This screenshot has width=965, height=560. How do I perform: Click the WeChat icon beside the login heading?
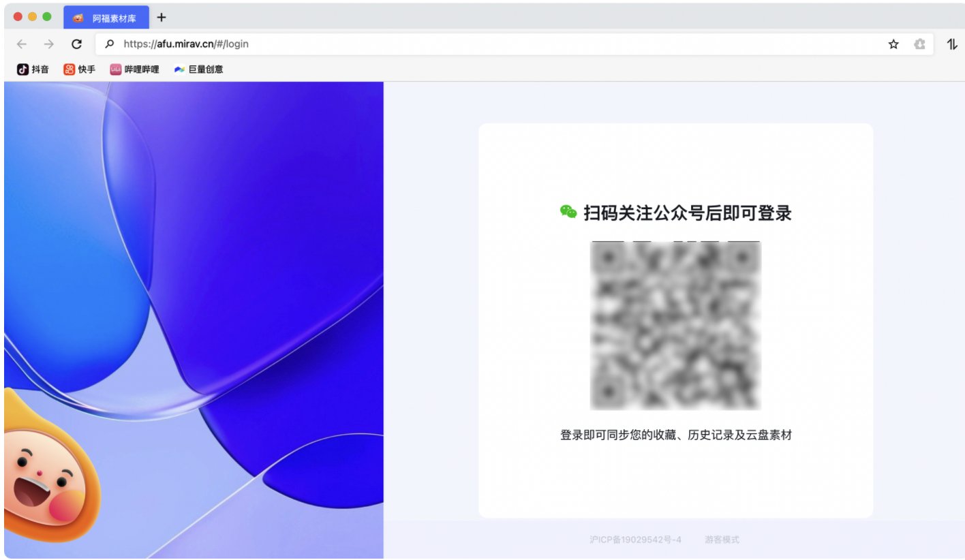click(x=569, y=213)
